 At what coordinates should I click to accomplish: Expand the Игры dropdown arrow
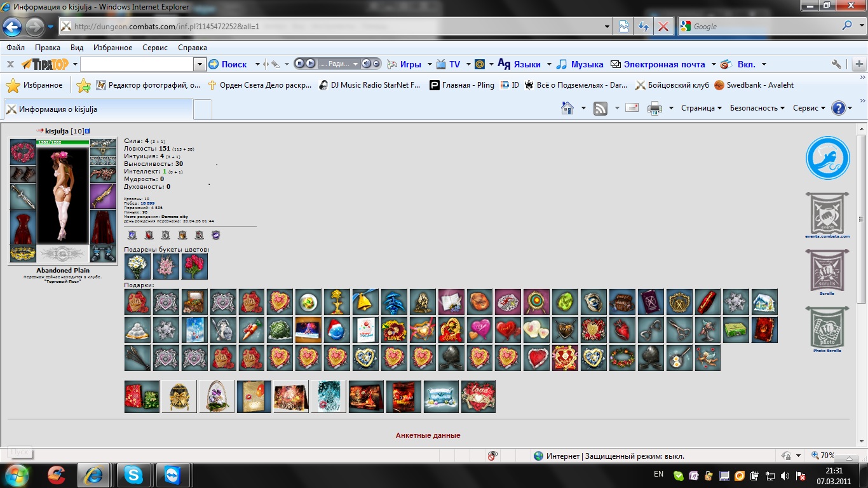430,64
